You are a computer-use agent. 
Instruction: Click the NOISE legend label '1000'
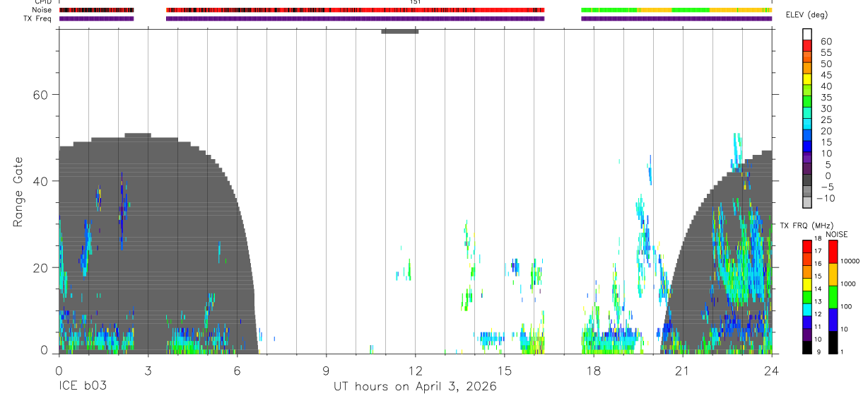tap(848, 284)
